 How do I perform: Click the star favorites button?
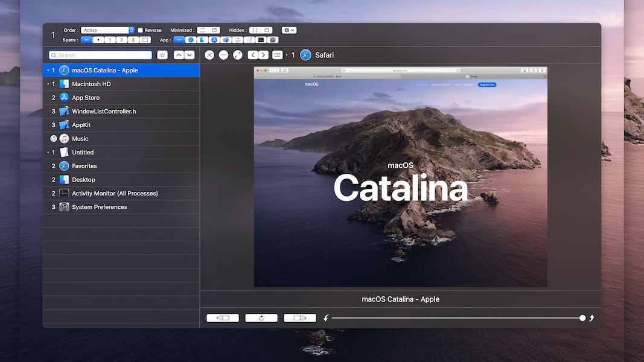pyautogui.click(x=162, y=55)
